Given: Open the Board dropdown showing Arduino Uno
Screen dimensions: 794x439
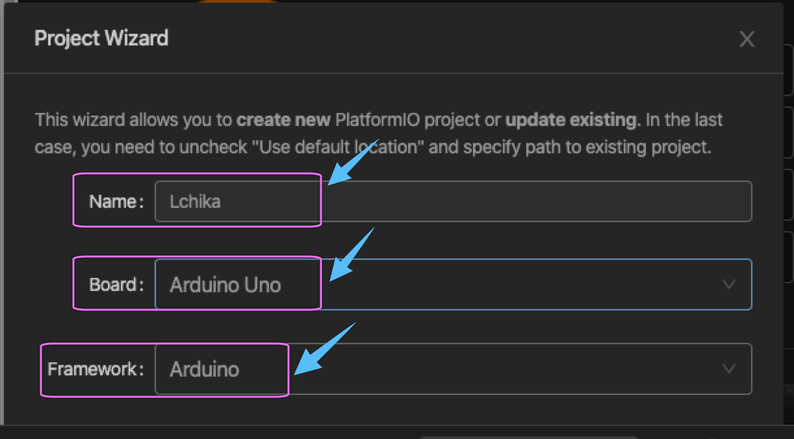Looking at the screenshot, I should click(x=452, y=284).
